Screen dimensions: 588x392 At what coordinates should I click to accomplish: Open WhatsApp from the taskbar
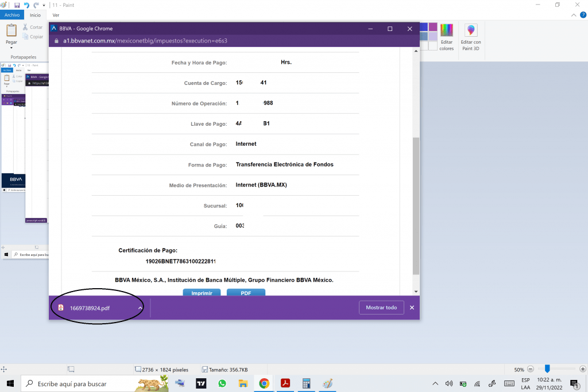coord(222,383)
